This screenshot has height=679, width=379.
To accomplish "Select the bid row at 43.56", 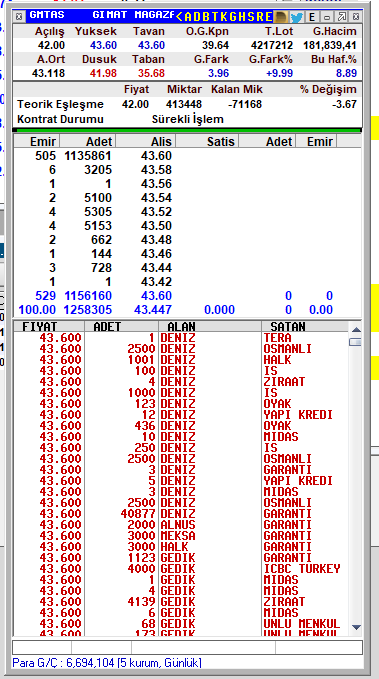I will [188, 184].
